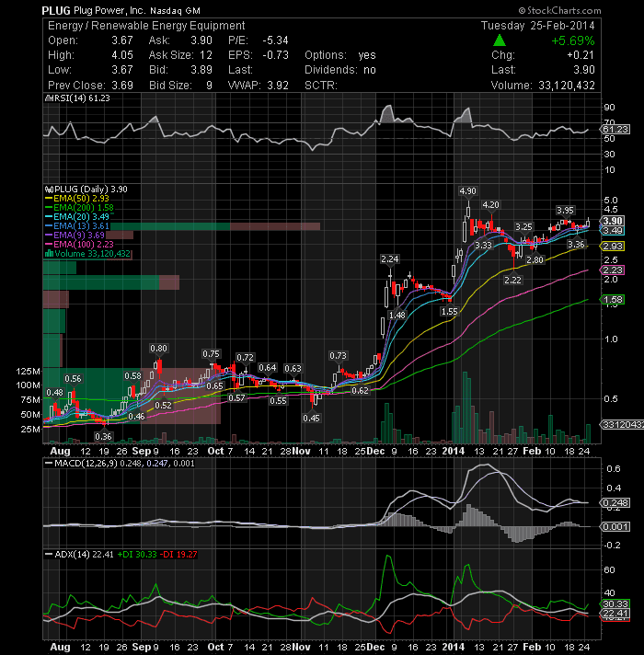Click the 2.93 yellow EMA axis tag
644x655 pixels.
point(613,246)
